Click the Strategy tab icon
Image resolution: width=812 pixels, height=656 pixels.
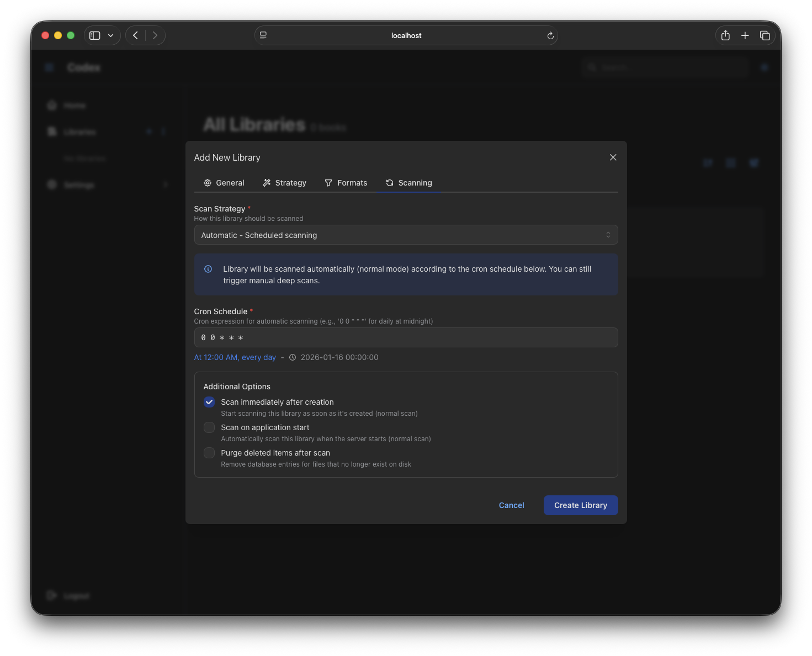point(267,183)
